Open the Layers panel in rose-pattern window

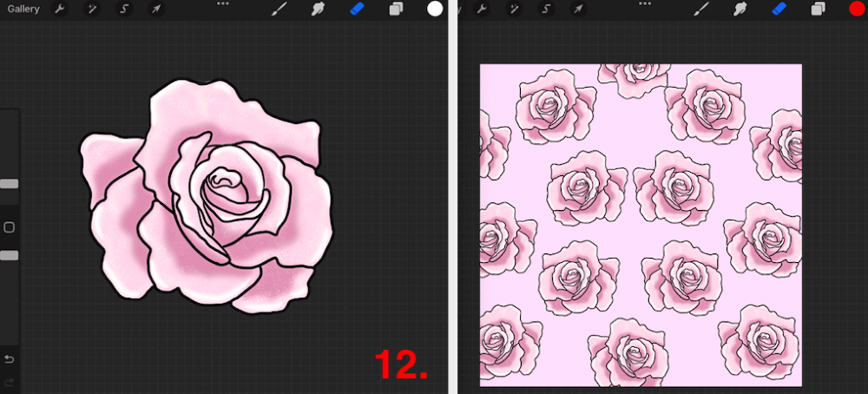tap(819, 9)
